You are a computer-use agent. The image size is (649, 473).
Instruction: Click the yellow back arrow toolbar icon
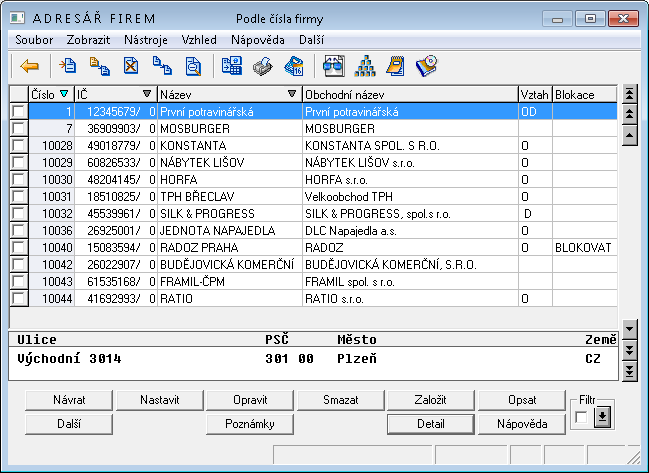[29, 67]
